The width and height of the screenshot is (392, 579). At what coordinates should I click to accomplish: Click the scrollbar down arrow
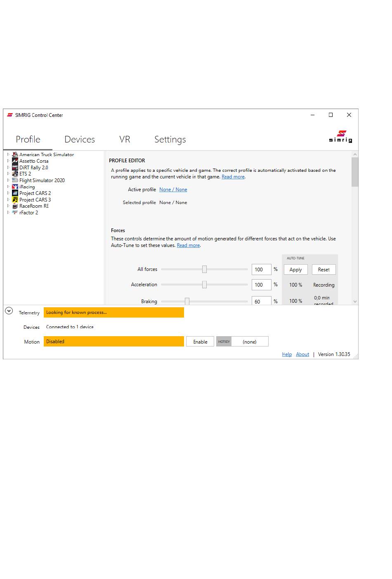coord(355,302)
